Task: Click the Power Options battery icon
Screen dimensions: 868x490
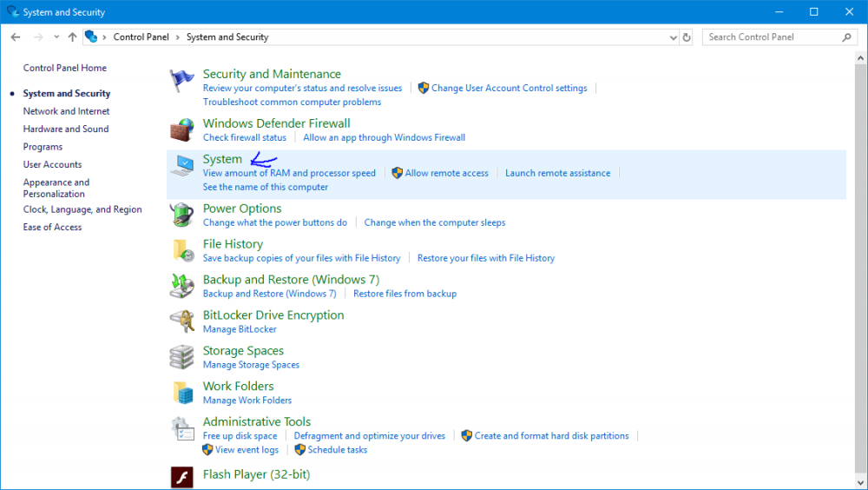Action: click(181, 215)
